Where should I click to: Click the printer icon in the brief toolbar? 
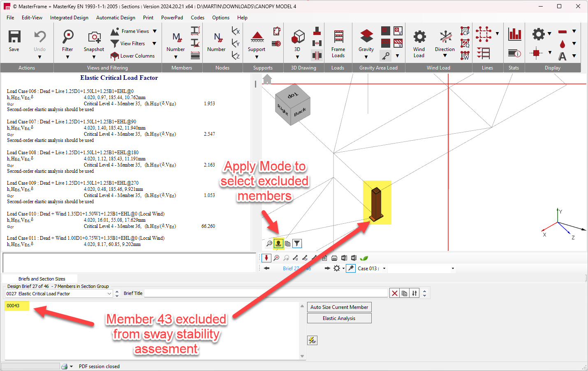(334, 258)
